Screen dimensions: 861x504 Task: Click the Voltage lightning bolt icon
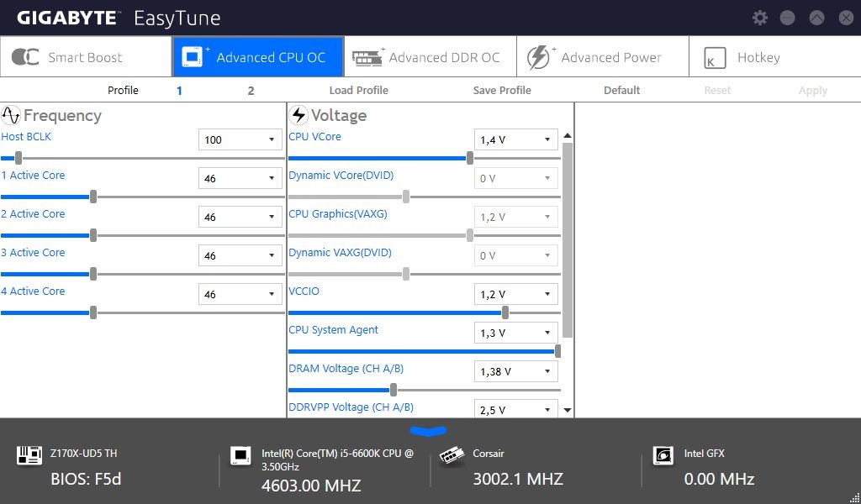[298, 115]
